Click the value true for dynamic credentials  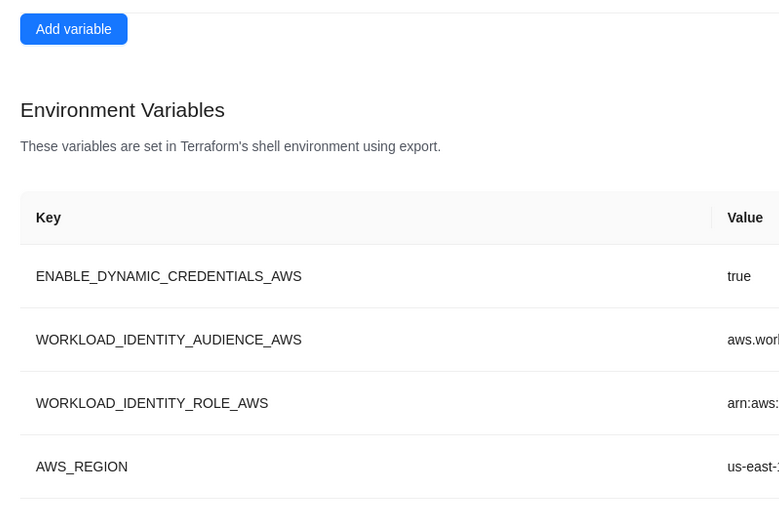click(x=739, y=277)
